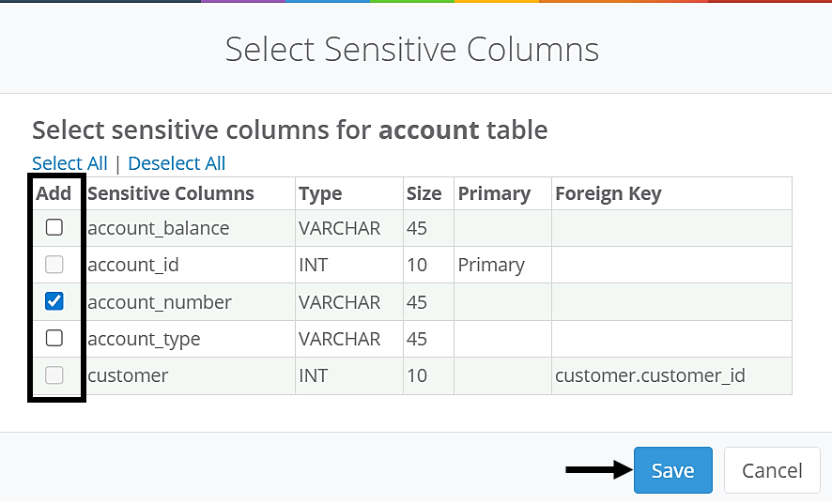Screen dimensions: 832x504
Task: Save the sensitive column selection
Action: click(672, 470)
